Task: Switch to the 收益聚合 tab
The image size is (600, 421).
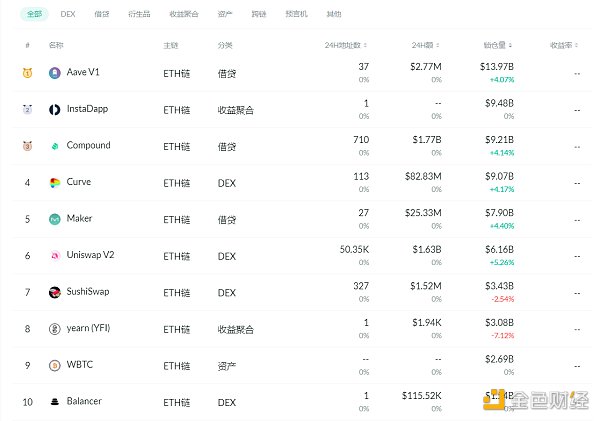Action: [x=184, y=15]
